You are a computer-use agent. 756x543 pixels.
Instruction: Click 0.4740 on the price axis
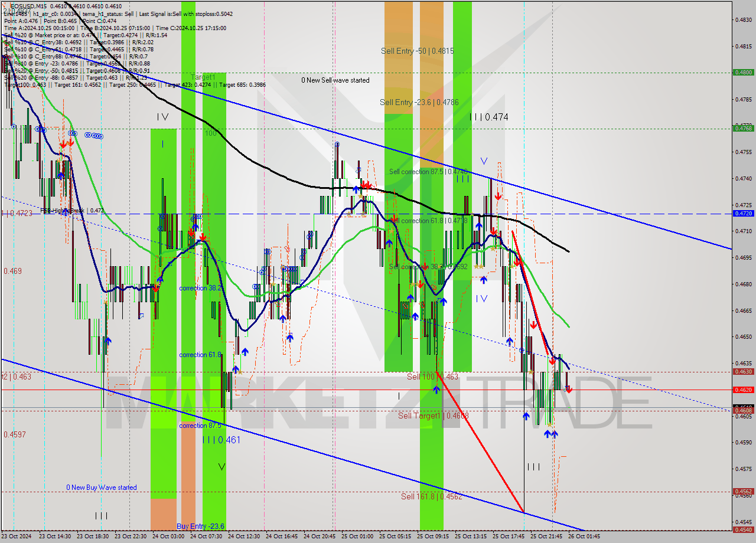click(743, 178)
